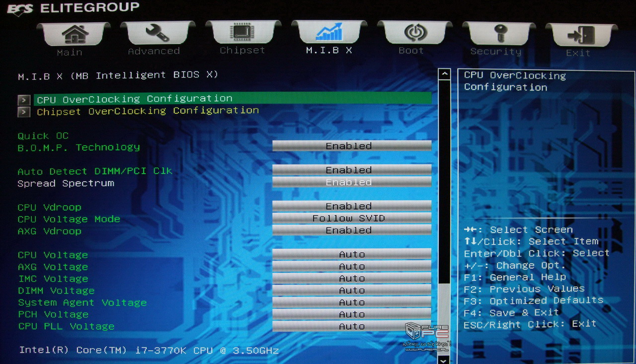Click the ECS Elitegroup logo
The width and height of the screenshot is (636, 364).
pos(73,8)
